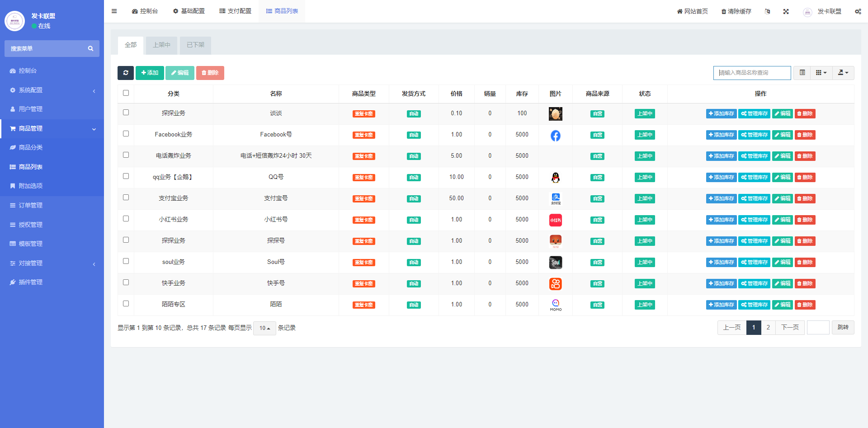
Task: Check the 谈谈 row checkbox
Action: pos(126,113)
